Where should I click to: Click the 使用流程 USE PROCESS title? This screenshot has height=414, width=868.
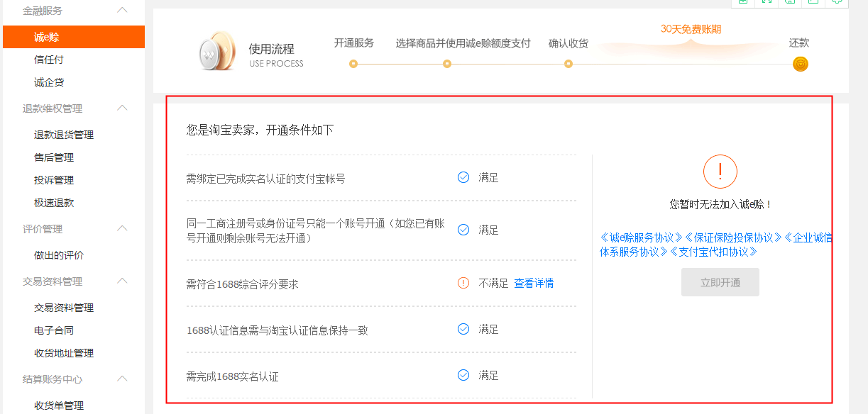point(276,55)
